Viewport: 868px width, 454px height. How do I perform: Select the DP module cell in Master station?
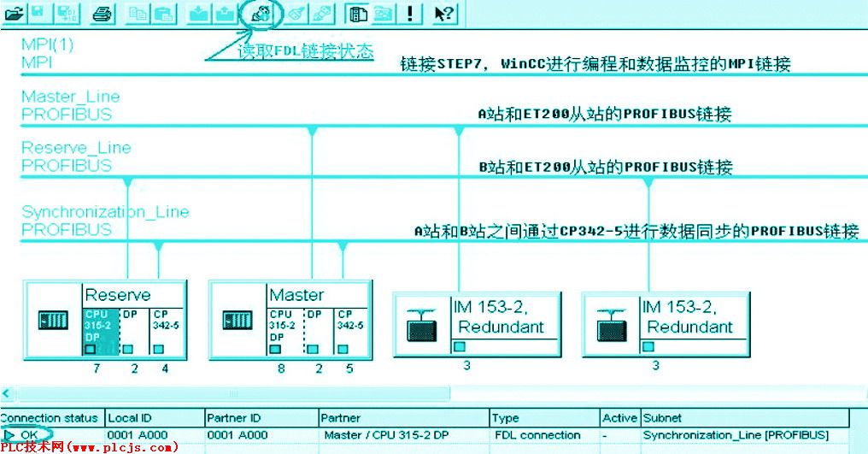point(319,332)
